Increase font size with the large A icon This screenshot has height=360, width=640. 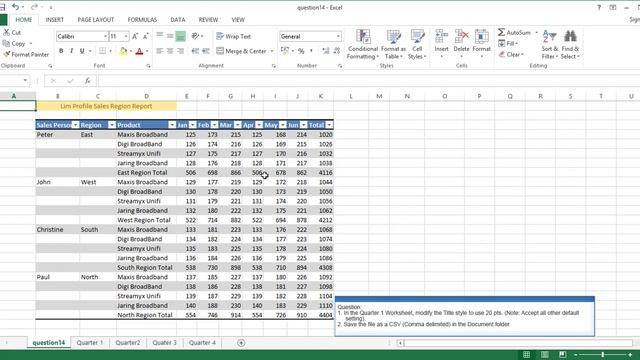pyautogui.click(x=135, y=36)
